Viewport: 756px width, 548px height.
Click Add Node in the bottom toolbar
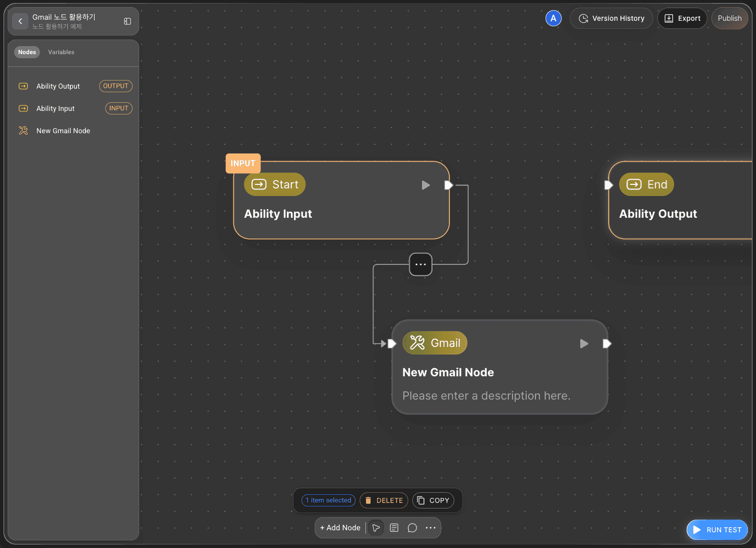(x=340, y=528)
